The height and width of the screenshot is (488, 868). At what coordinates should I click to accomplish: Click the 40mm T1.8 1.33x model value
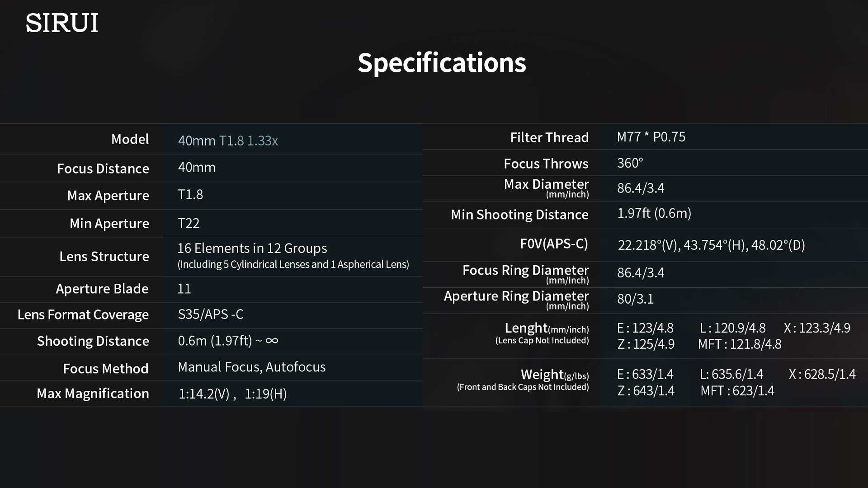tap(228, 141)
